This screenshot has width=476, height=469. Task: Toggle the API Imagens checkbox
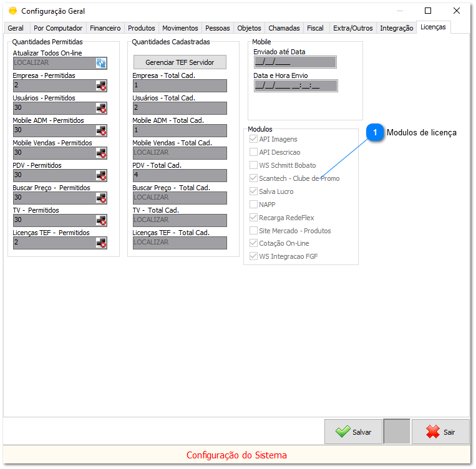[253, 139]
